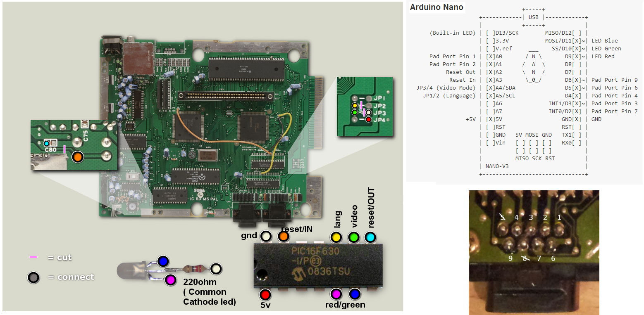Click the RGB LED drawing

(x=131, y=270)
